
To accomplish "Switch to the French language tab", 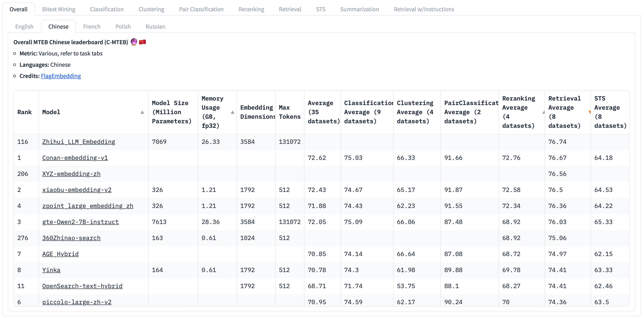I will [92, 26].
